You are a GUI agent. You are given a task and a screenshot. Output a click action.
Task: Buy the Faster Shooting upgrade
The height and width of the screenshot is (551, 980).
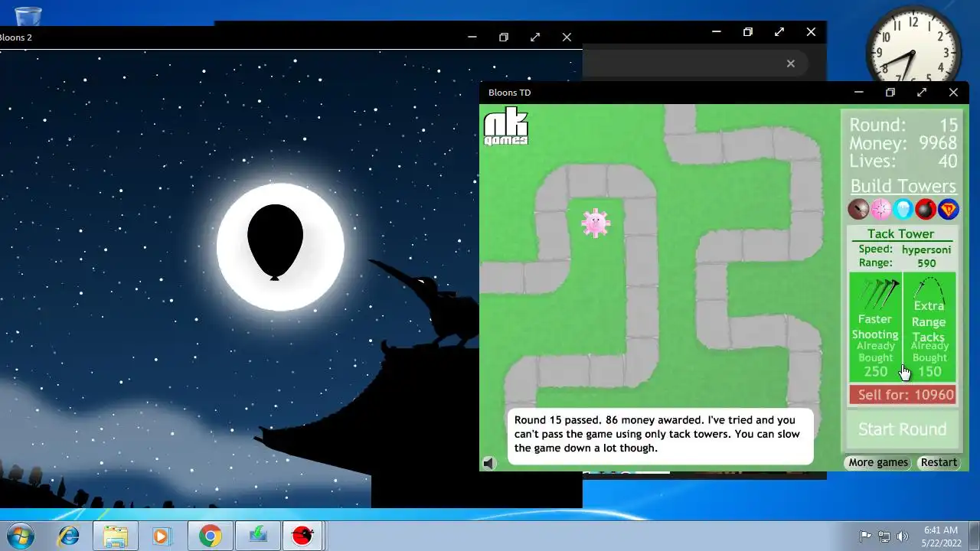pos(876,327)
